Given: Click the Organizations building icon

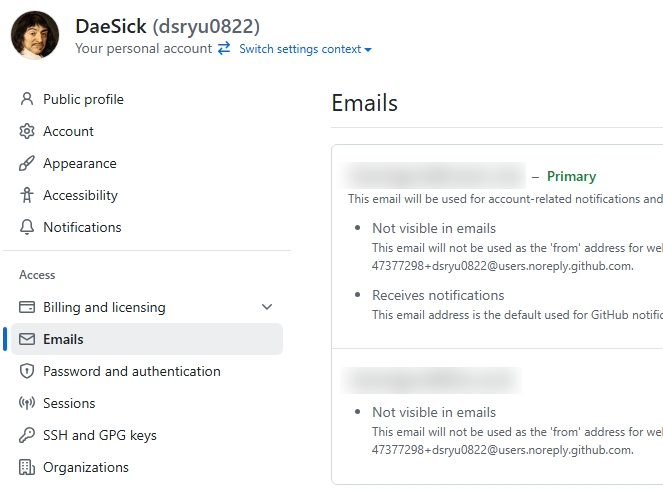Looking at the screenshot, I should coord(27,467).
